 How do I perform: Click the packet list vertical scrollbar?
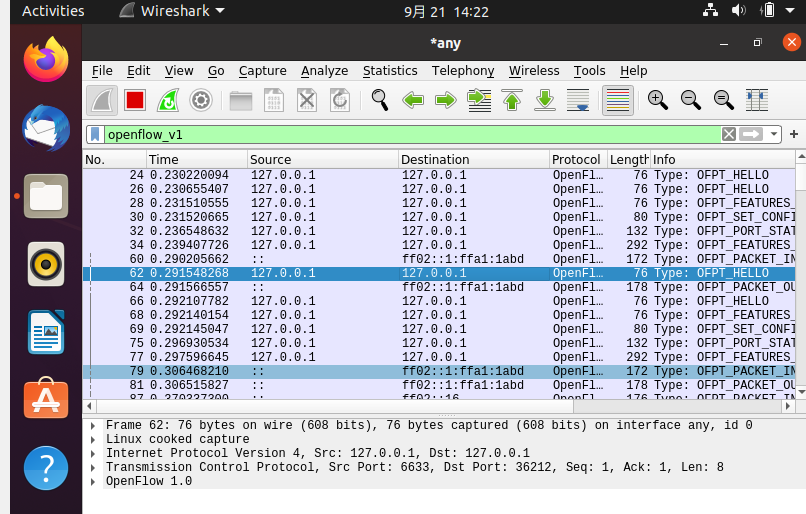(801, 177)
